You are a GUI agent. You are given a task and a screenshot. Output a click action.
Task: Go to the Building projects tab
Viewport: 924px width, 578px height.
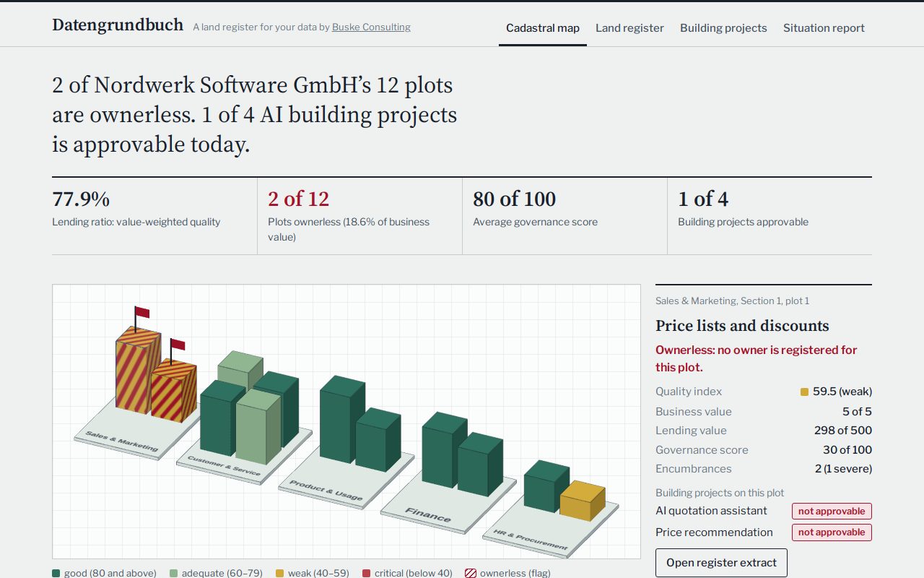[x=723, y=28]
